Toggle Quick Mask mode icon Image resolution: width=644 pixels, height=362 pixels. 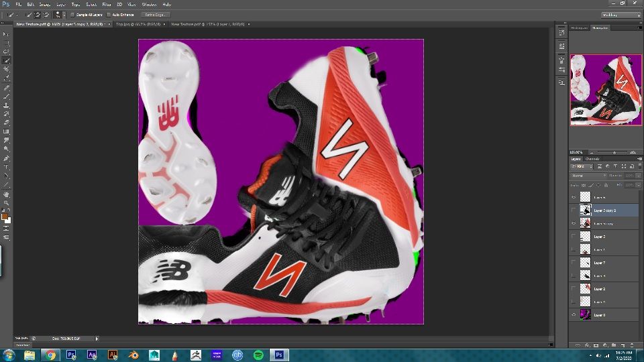pos(6,228)
